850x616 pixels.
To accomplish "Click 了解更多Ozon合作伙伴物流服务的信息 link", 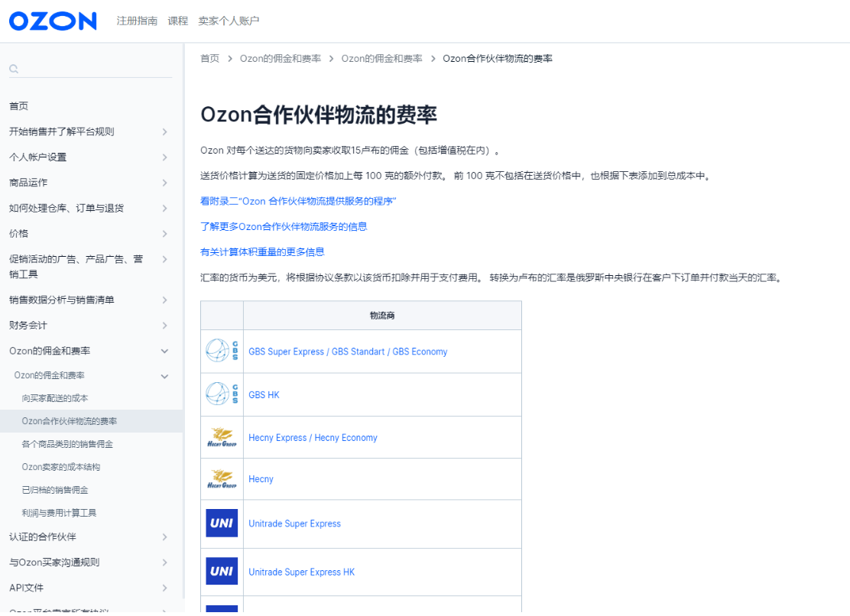I will click(x=284, y=227).
